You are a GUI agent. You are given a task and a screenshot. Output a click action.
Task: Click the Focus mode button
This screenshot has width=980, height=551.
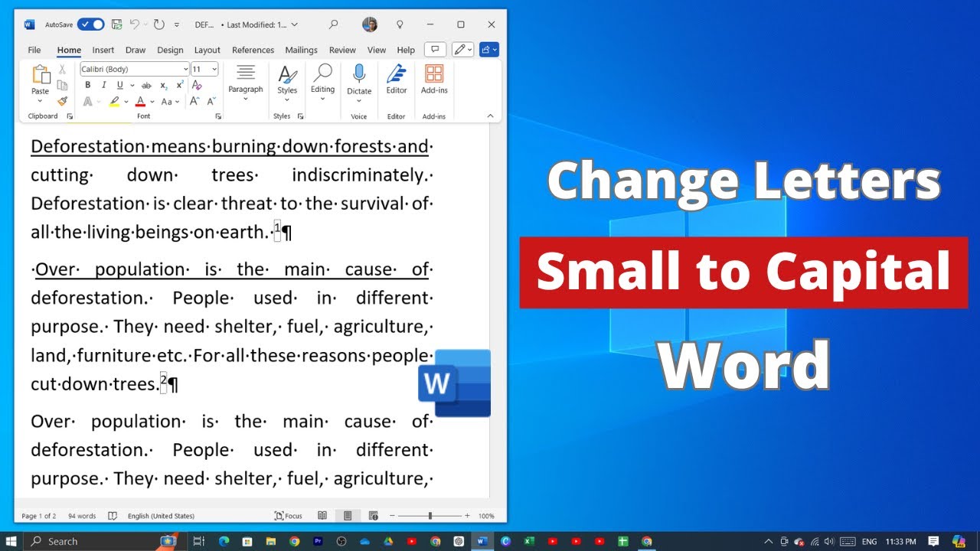pos(289,516)
